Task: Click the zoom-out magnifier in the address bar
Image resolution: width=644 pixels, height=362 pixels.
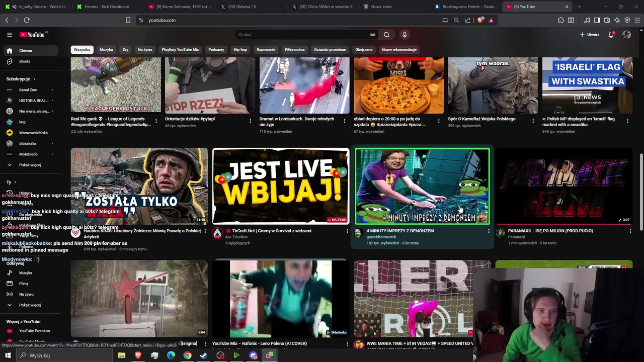Action: [x=456, y=20]
